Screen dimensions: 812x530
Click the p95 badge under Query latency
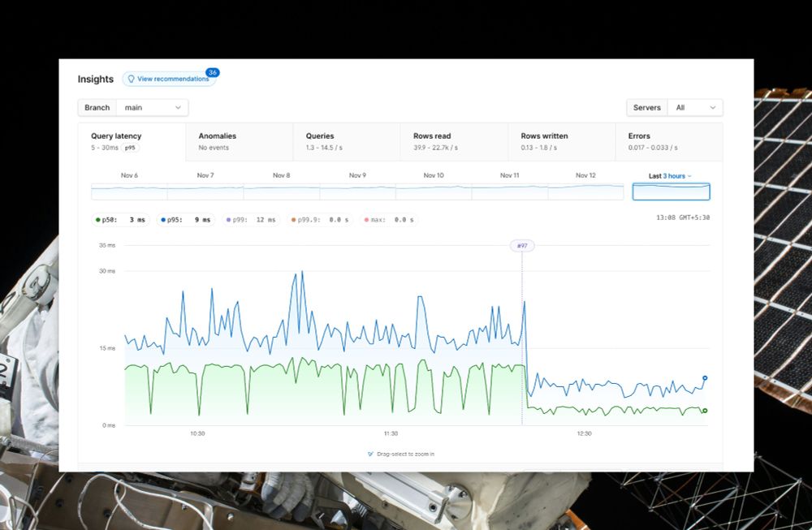point(130,148)
